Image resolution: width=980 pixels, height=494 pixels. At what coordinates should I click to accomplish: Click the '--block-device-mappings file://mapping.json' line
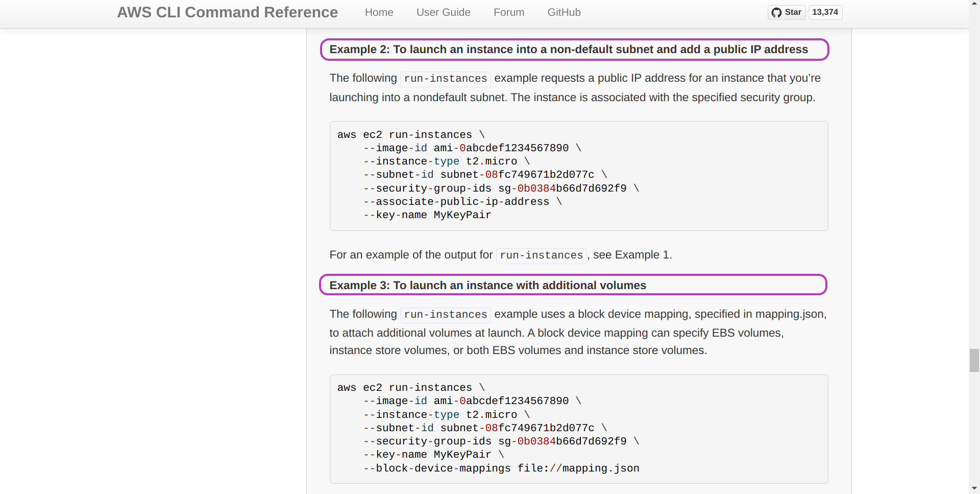pos(501,468)
